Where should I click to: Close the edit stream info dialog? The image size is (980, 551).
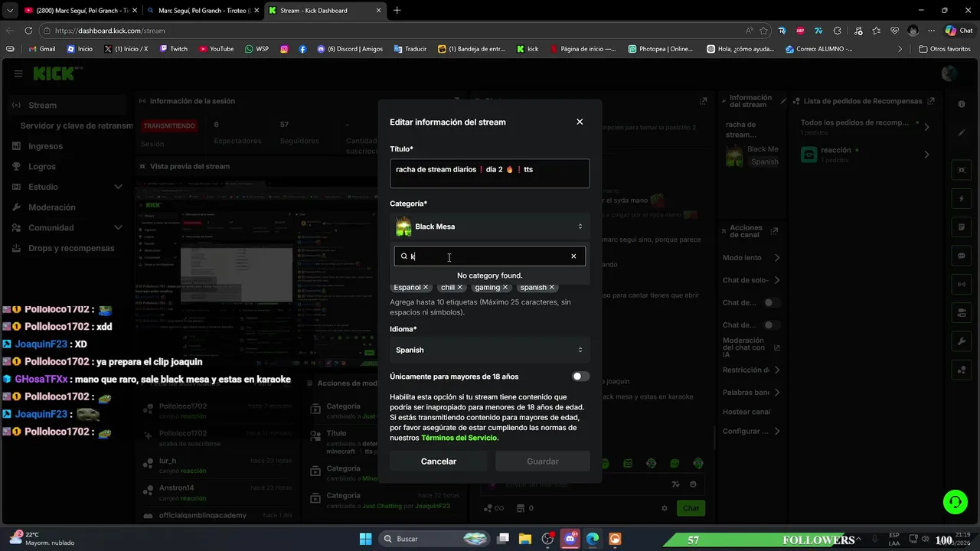pyautogui.click(x=580, y=122)
